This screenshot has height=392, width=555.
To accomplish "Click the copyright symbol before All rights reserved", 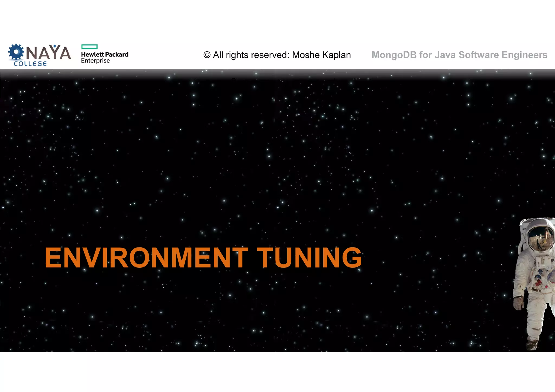I will click(207, 55).
